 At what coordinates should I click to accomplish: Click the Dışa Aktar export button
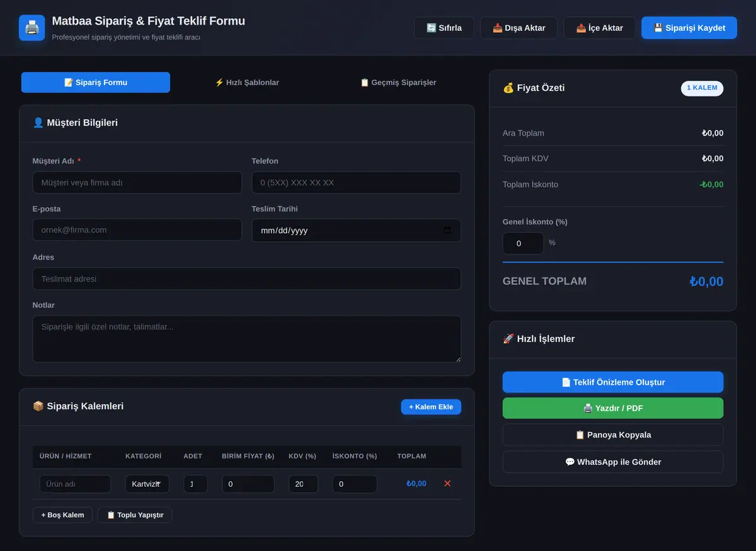point(518,28)
